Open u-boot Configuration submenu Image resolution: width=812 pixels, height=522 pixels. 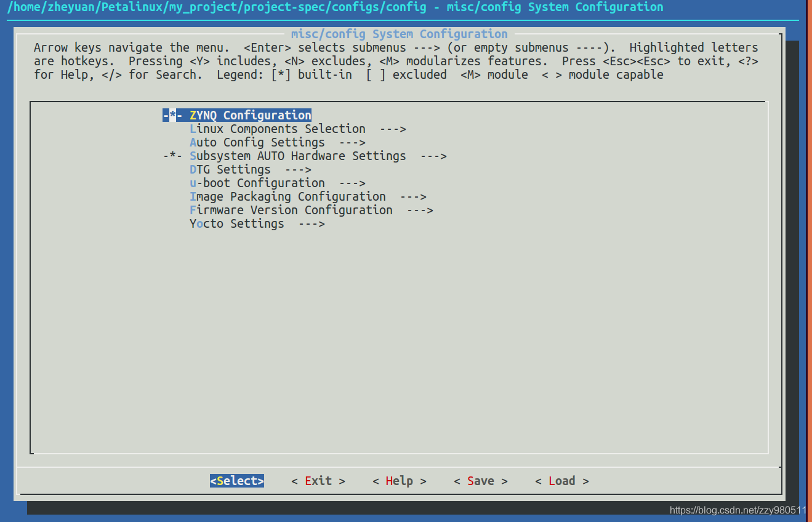(x=278, y=183)
